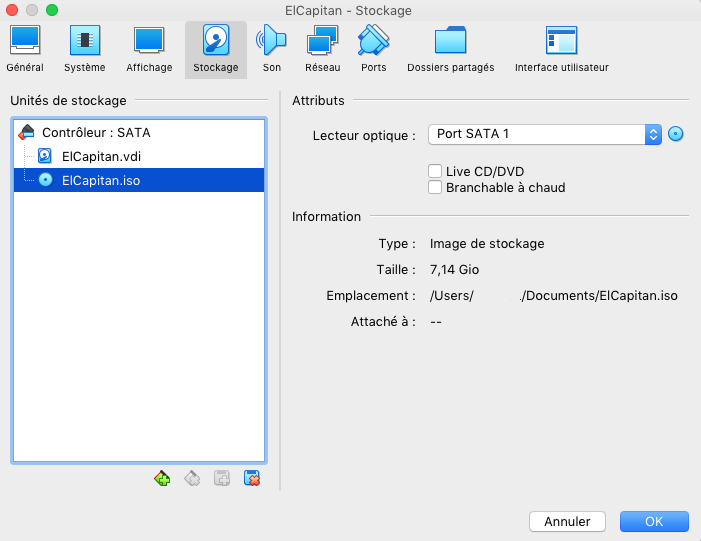Image resolution: width=701 pixels, height=541 pixels.
Task: Click the SATA controller icon
Action: (27, 132)
